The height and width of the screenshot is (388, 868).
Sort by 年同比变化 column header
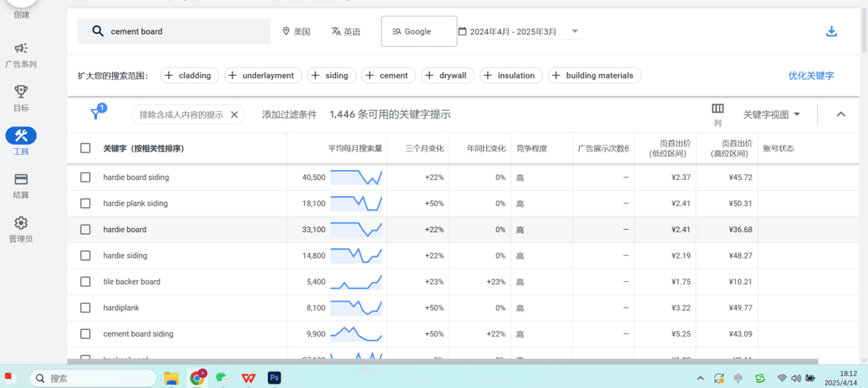coord(486,148)
